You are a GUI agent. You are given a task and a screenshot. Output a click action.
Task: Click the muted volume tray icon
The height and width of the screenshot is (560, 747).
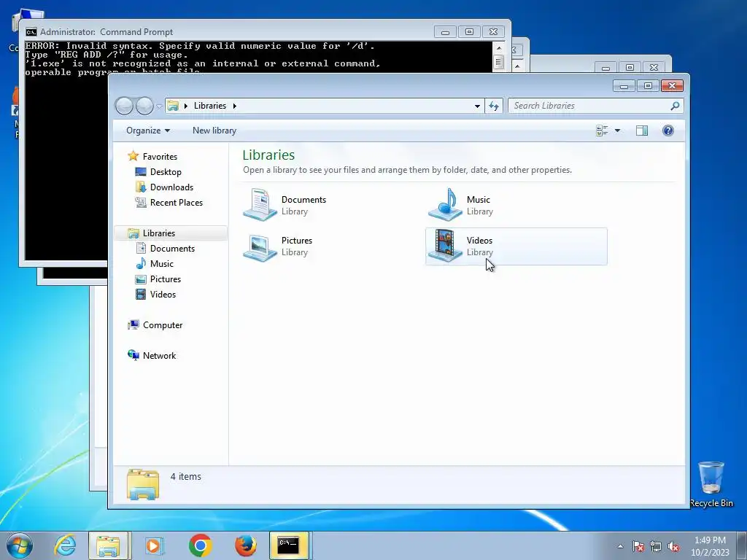(673, 546)
